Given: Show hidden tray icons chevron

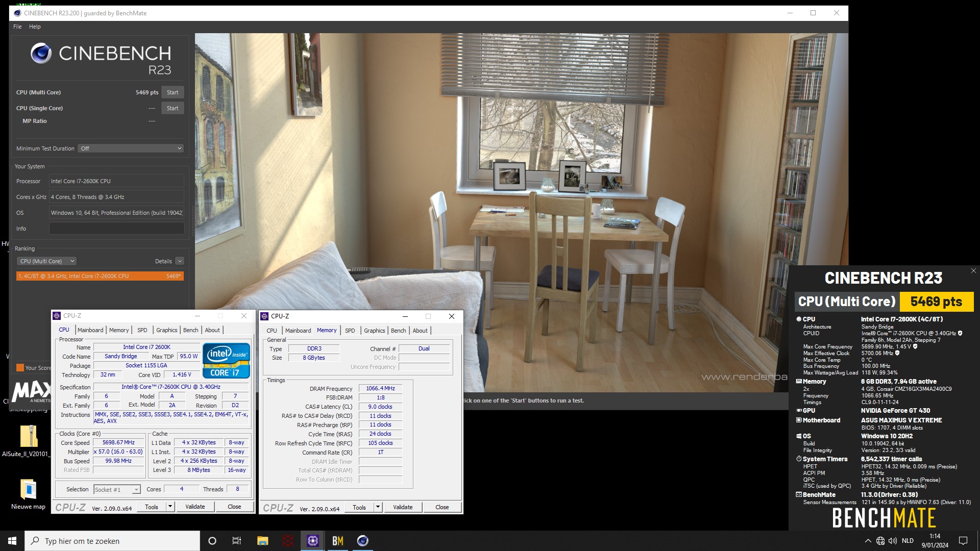Looking at the screenshot, I should click(868, 541).
